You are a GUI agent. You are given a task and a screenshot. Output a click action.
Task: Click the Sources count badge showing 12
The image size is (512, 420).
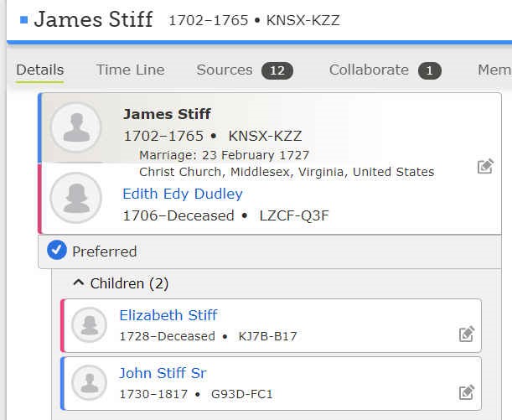[x=277, y=70]
